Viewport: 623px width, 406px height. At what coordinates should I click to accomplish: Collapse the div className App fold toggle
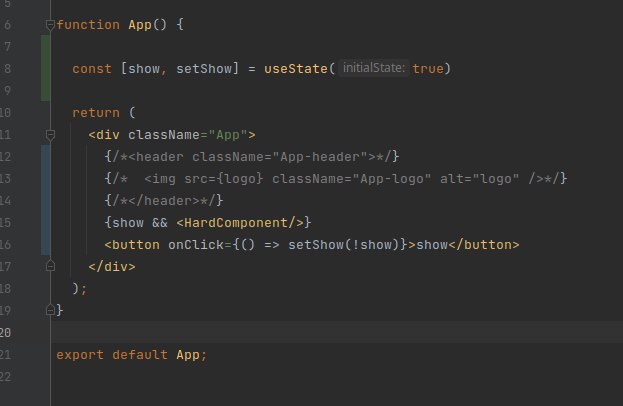click(50, 135)
